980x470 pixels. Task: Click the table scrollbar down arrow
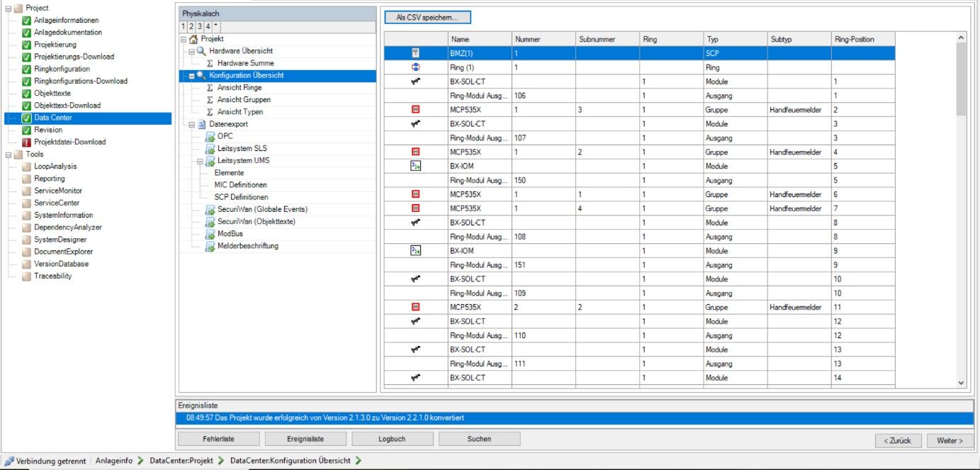tap(961, 382)
